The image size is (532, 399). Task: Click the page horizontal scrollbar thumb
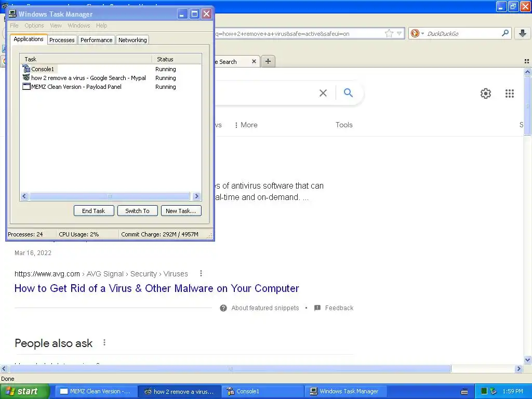(x=230, y=368)
